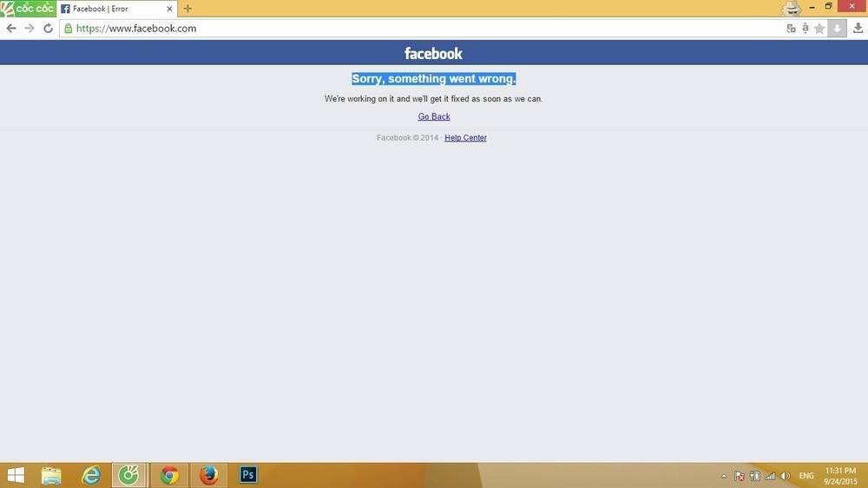Click the facebook logo in header

(433, 53)
